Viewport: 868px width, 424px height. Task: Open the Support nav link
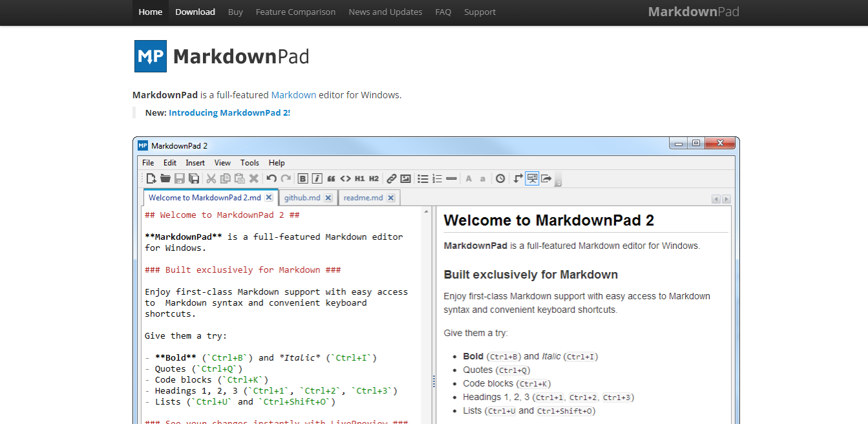click(x=480, y=12)
